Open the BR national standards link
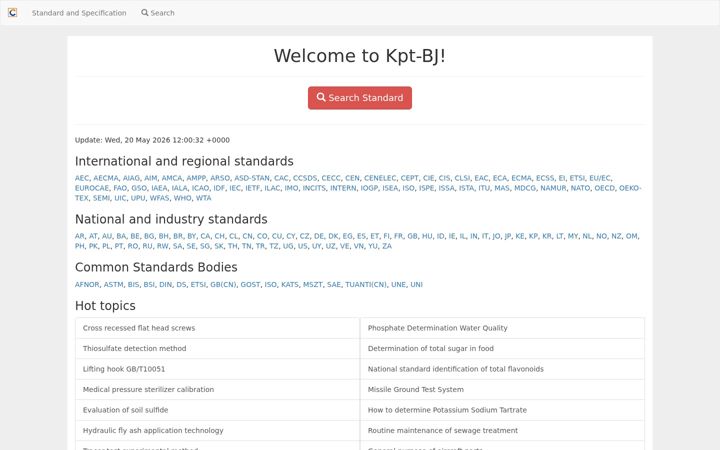 (x=178, y=236)
